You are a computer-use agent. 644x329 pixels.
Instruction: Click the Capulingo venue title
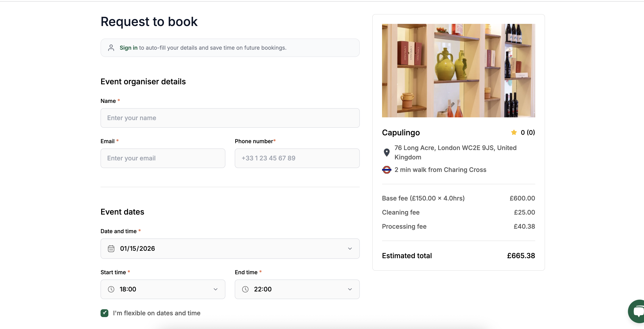[x=401, y=132]
